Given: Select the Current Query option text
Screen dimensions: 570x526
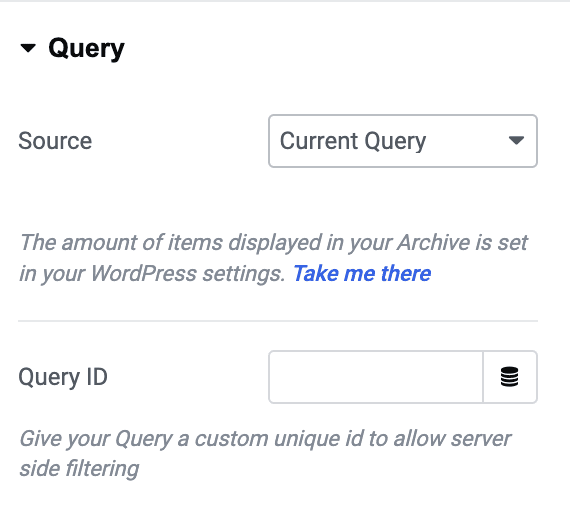Looking at the screenshot, I should click(x=353, y=141).
